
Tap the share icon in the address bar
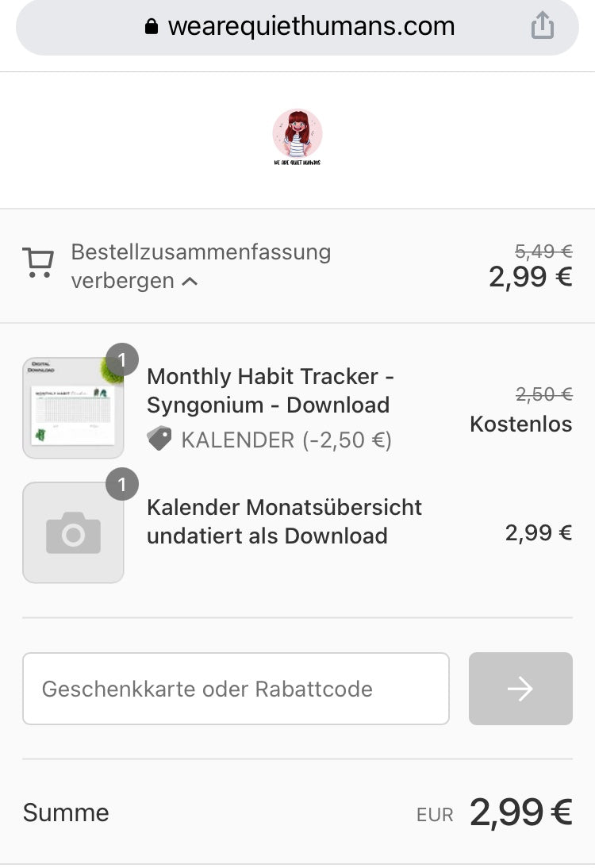[x=542, y=26]
